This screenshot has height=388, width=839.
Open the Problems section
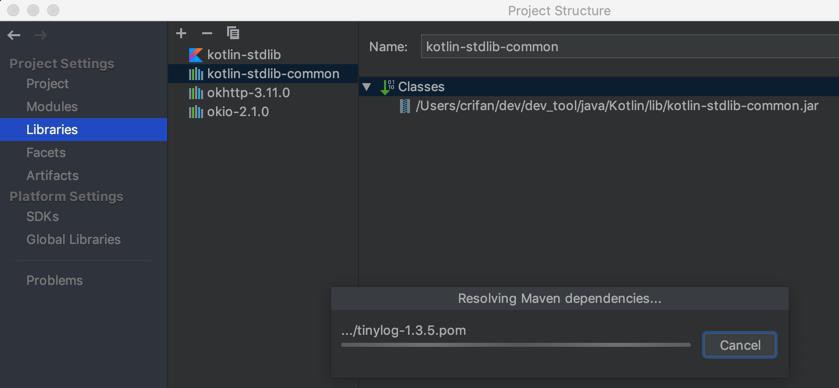pos(55,280)
